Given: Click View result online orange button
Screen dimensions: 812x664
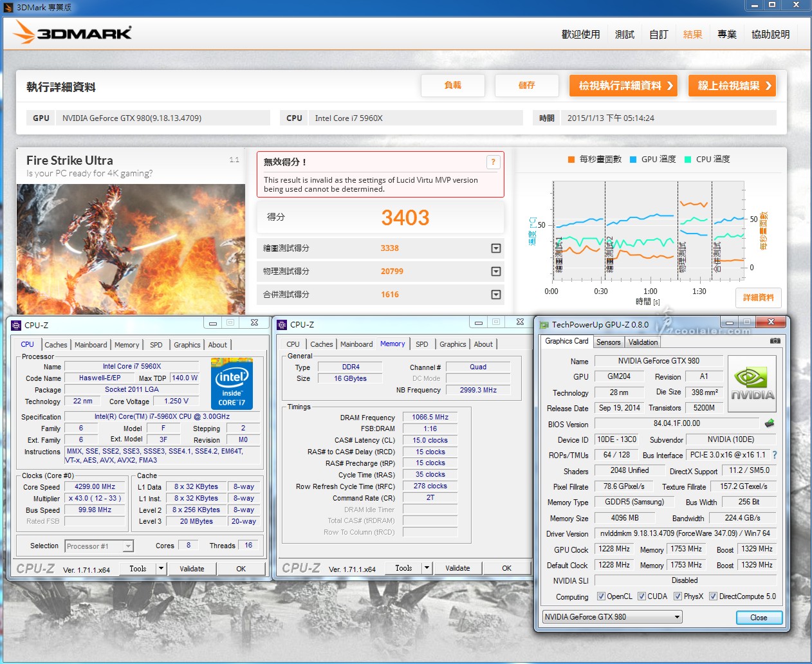Looking at the screenshot, I should 732,86.
